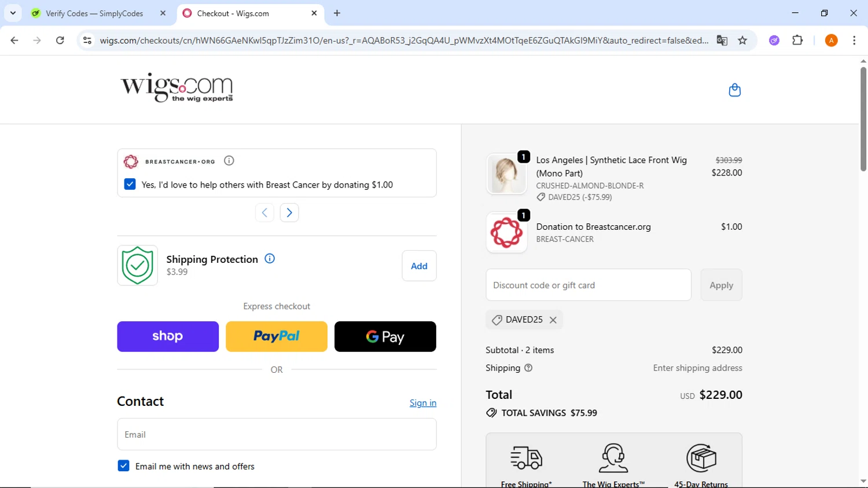
Task: Click the Breastcancer.org donation thumbnail
Action: point(506,233)
